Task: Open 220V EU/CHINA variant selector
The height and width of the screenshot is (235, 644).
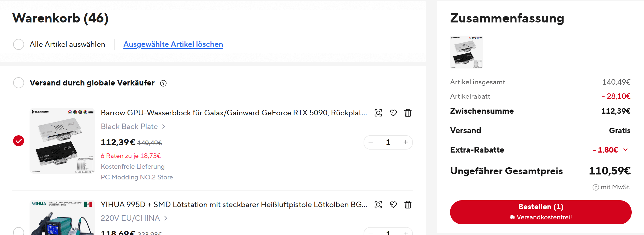Action: [x=134, y=218]
